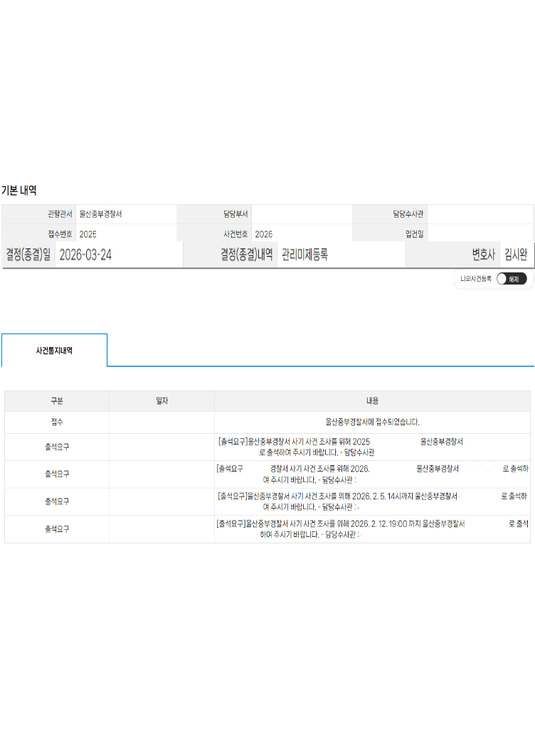Open the 사건통지내역 tab
The width and height of the screenshot is (535, 756).
click(x=54, y=351)
